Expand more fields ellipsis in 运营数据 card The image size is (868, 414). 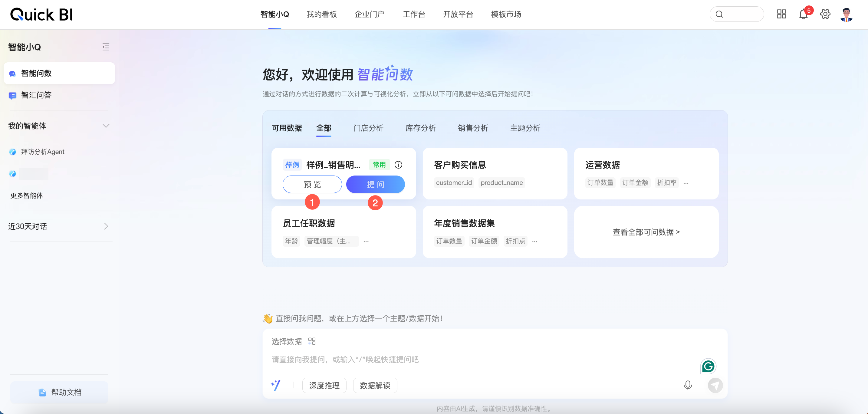pos(686,183)
